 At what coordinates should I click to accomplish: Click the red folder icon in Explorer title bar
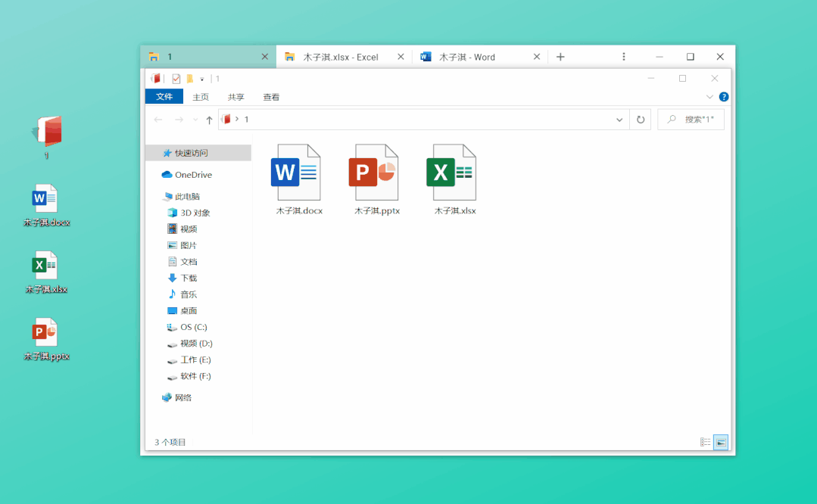tap(155, 79)
